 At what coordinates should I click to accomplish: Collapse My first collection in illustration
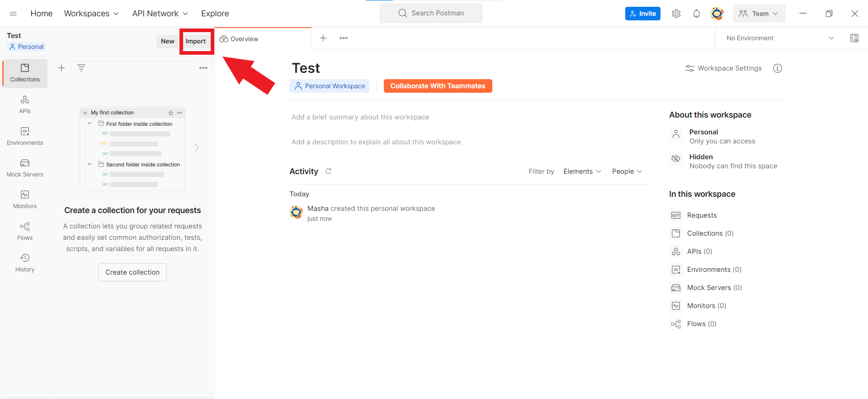pos(85,113)
